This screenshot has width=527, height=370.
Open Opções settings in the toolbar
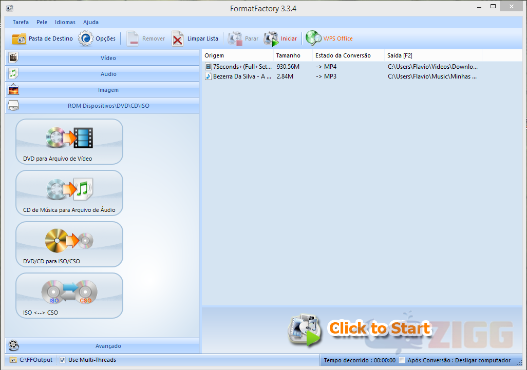(86, 39)
